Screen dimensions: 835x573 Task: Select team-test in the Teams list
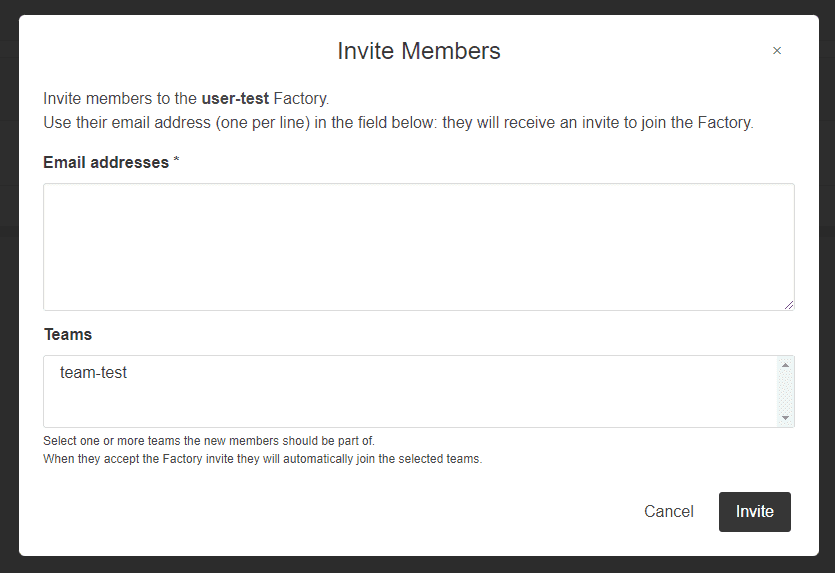click(94, 373)
